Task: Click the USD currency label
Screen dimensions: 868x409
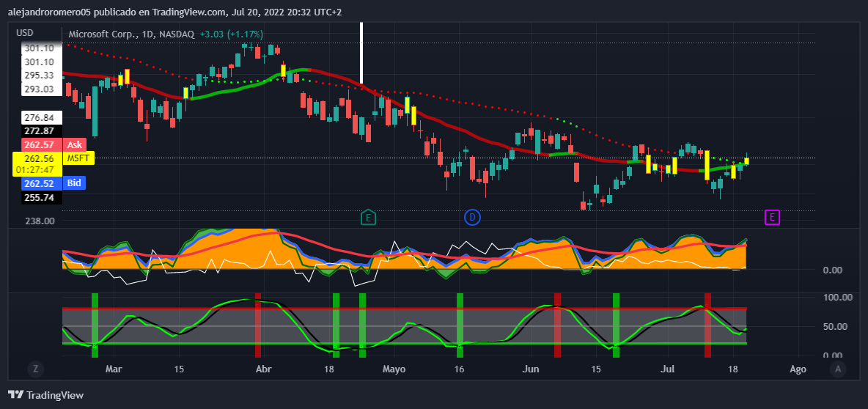Action: pyautogui.click(x=26, y=33)
